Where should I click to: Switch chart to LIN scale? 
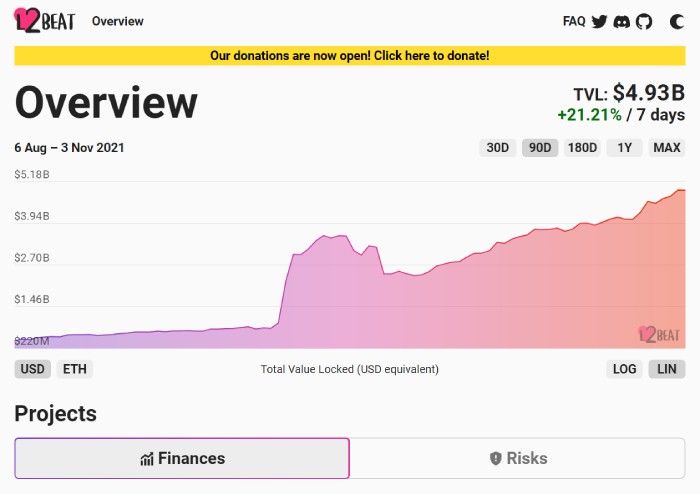(667, 369)
